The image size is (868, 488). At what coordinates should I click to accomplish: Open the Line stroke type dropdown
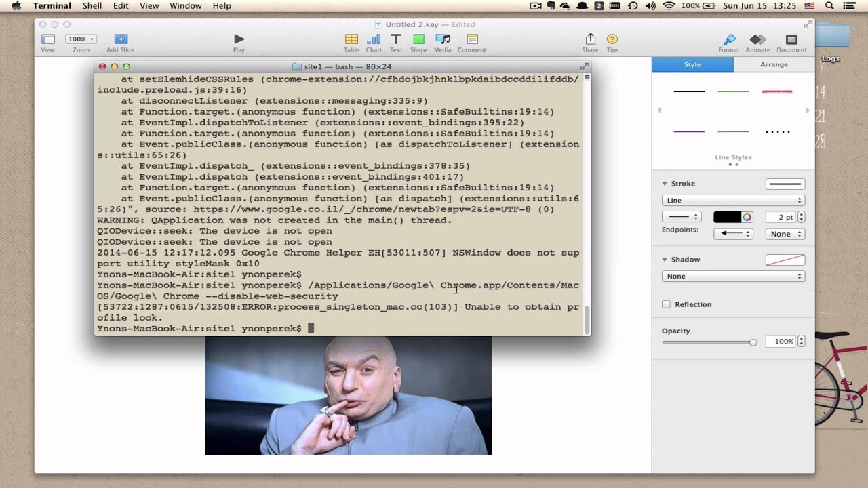click(733, 200)
